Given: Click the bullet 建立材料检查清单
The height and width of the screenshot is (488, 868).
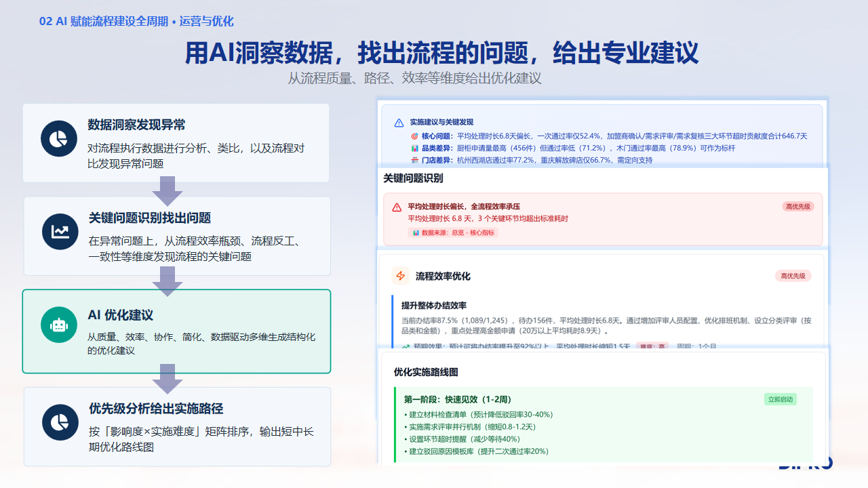Looking at the screenshot, I should [x=478, y=415].
